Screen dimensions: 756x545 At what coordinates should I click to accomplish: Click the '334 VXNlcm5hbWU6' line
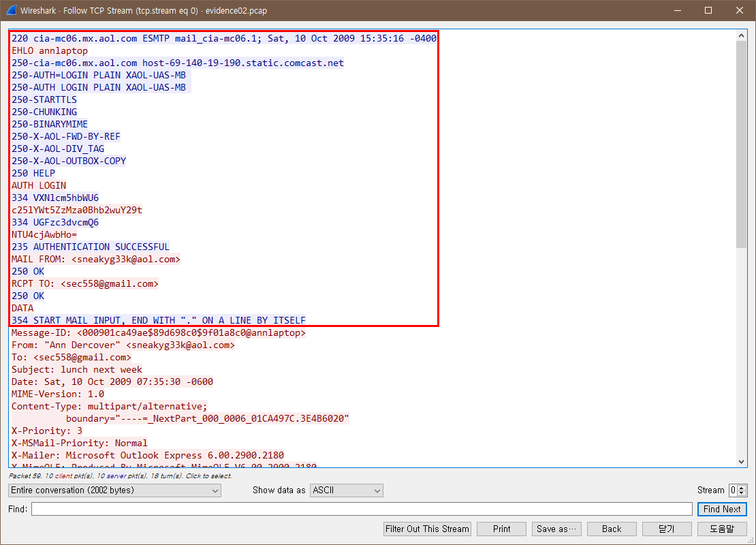coord(55,198)
